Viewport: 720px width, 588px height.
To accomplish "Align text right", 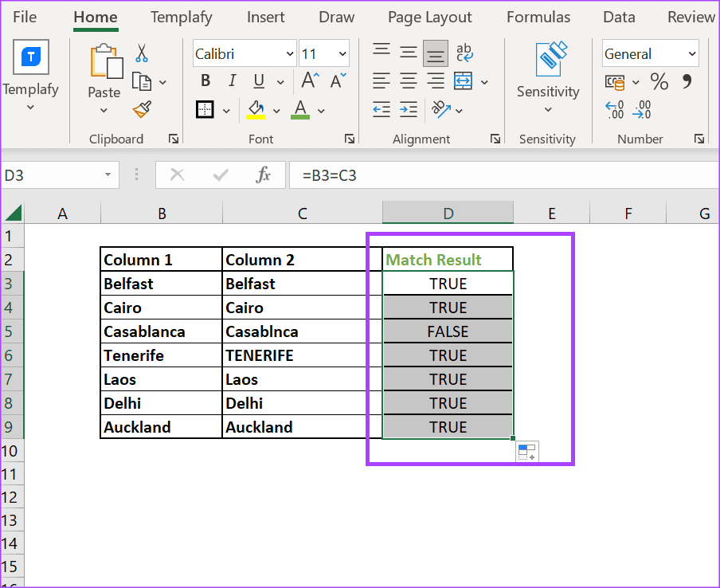I will pyautogui.click(x=436, y=81).
